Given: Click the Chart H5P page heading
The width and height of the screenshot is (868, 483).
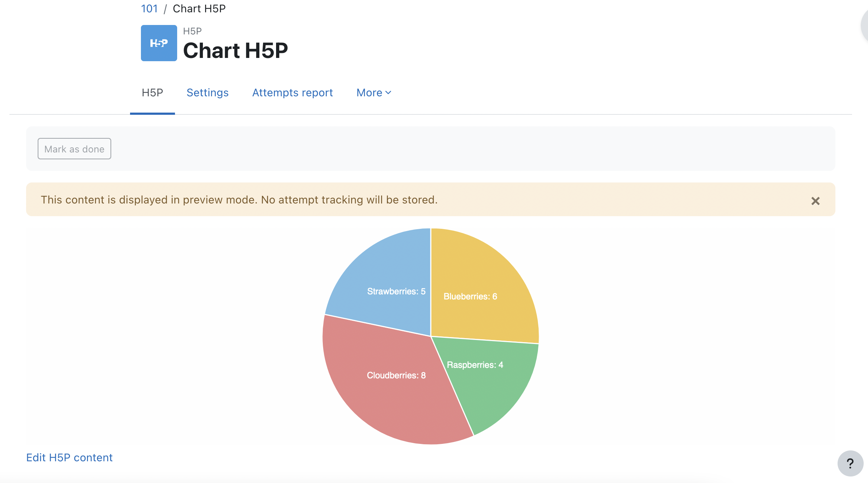Looking at the screenshot, I should pyautogui.click(x=235, y=50).
